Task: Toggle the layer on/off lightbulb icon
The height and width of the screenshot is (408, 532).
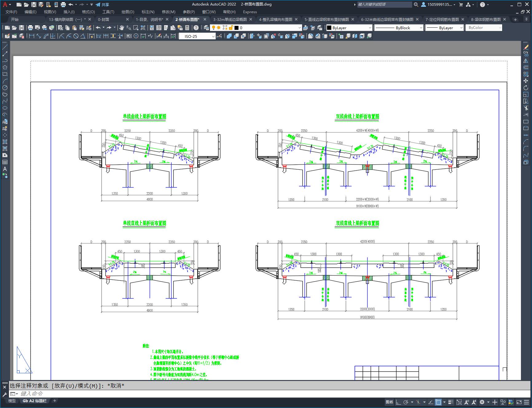Action: tap(213, 28)
